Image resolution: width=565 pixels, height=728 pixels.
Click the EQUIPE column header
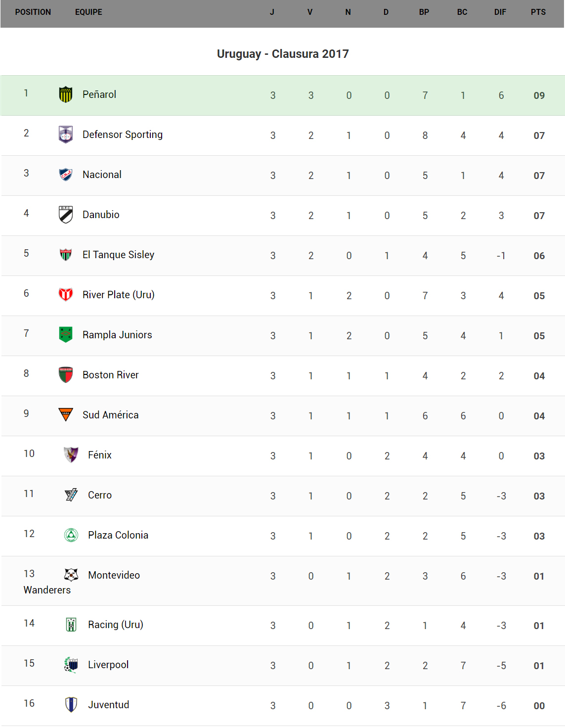tap(88, 12)
